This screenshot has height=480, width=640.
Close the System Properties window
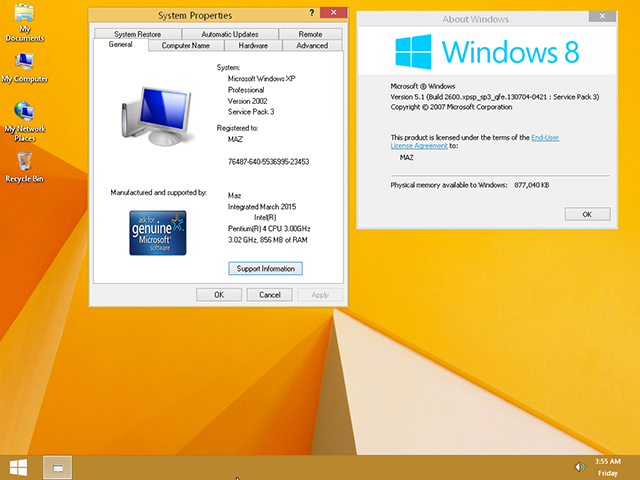point(333,13)
